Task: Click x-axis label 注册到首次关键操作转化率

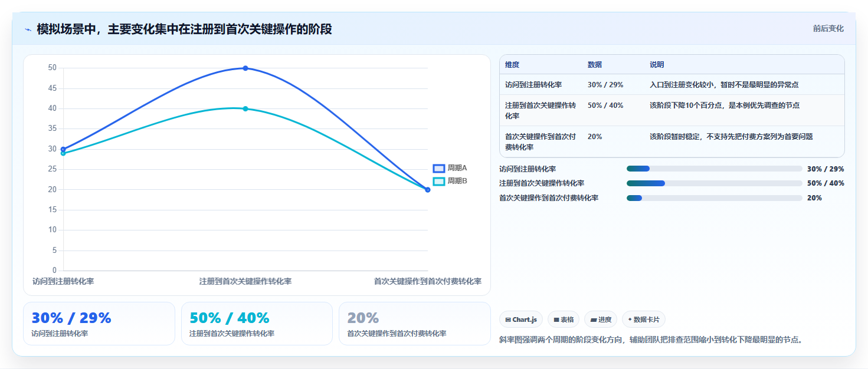Action: click(245, 281)
